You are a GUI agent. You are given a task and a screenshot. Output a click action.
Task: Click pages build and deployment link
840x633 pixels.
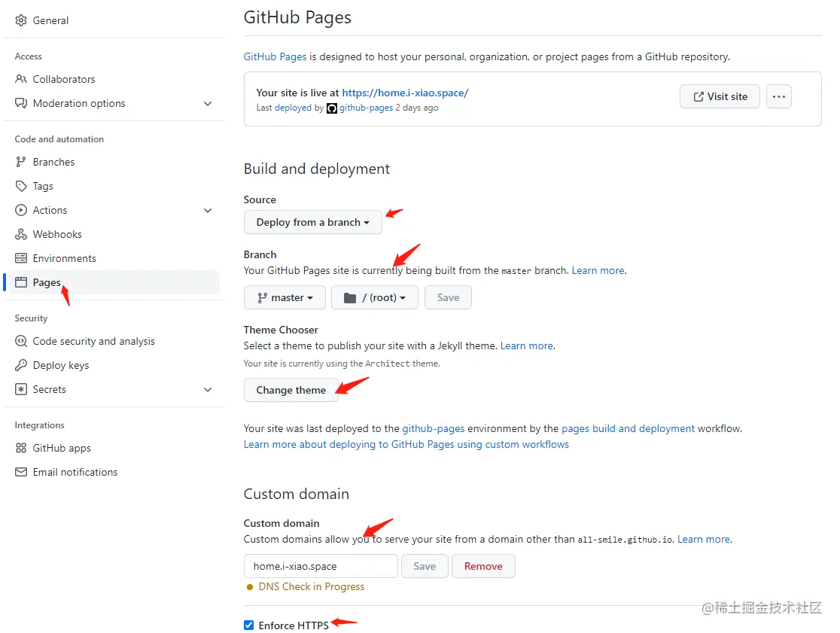coord(628,428)
